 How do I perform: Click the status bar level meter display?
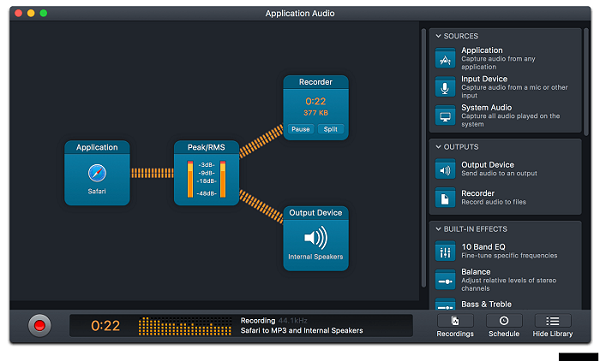point(185,326)
